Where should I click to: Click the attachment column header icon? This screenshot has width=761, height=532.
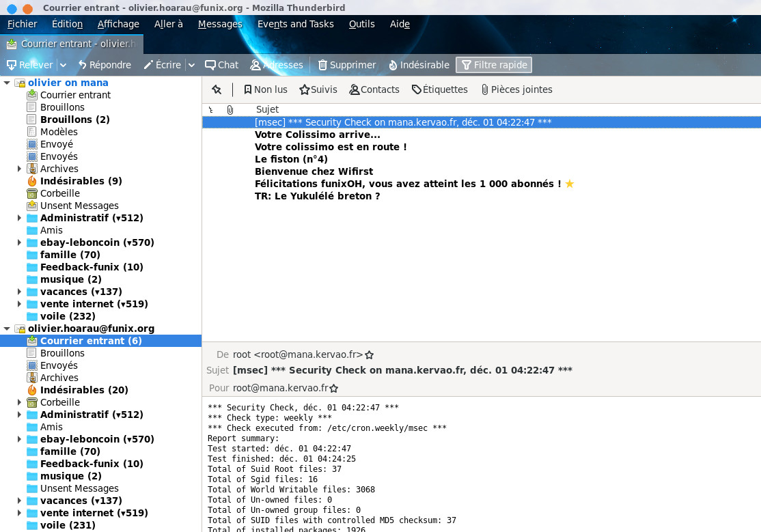coord(230,109)
